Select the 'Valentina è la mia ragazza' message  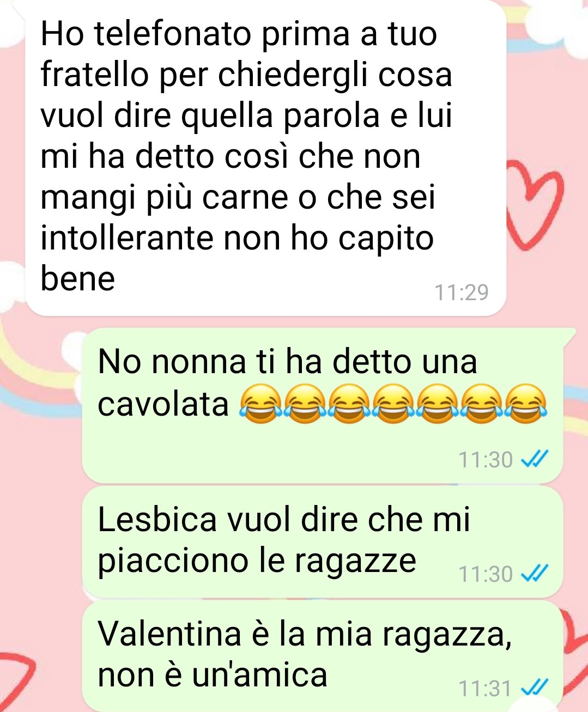point(322,656)
